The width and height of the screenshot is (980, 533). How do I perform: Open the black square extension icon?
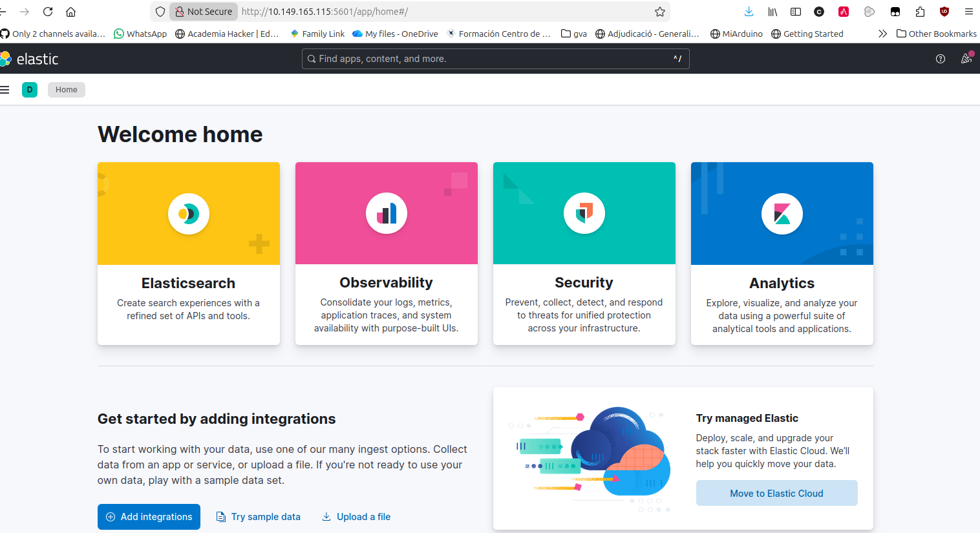click(x=895, y=12)
